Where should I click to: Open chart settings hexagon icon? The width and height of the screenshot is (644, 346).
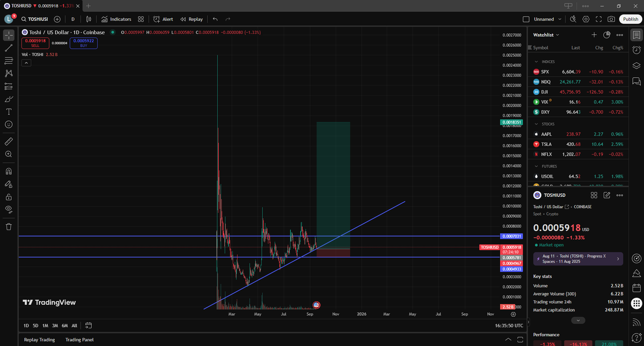586,19
